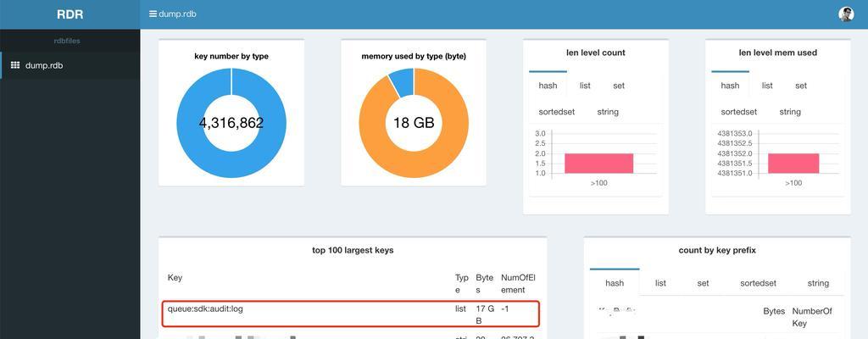The height and width of the screenshot is (339, 868).
Task: Select the hash tab in len level count
Action: (x=548, y=86)
